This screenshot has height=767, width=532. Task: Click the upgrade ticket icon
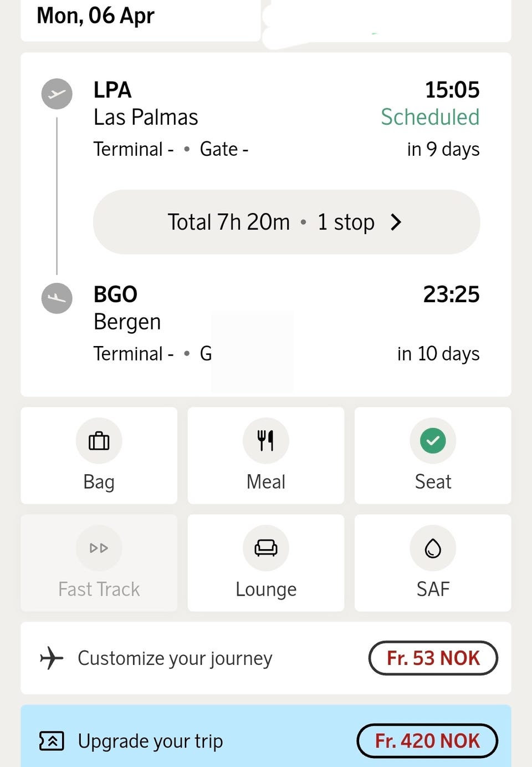(x=52, y=741)
